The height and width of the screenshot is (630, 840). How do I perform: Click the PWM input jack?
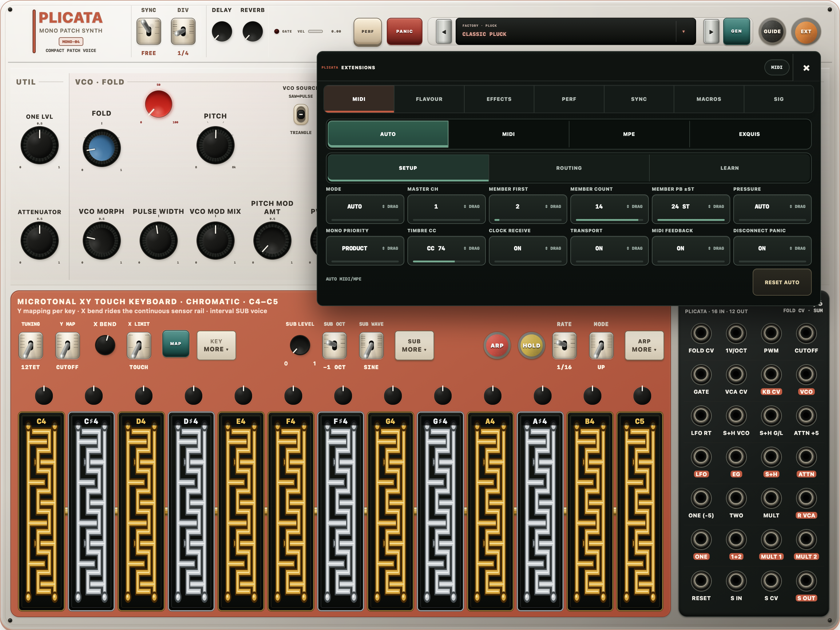coord(771,333)
